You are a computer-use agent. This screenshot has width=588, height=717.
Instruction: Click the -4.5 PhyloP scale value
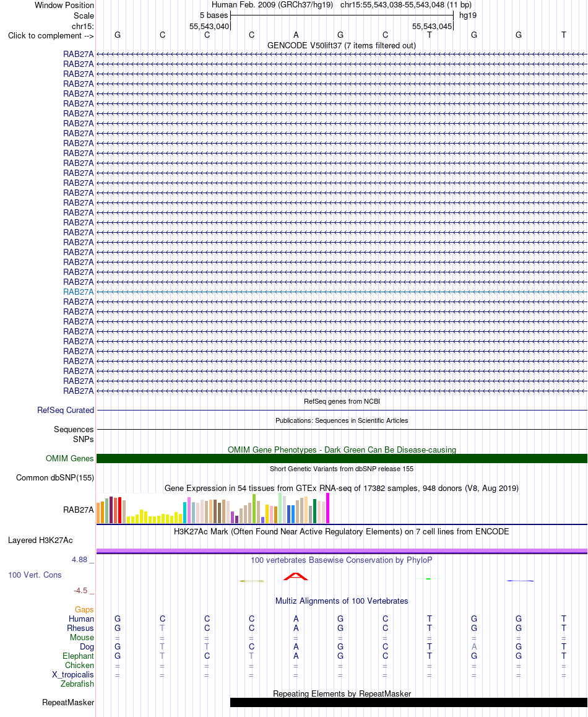pyautogui.click(x=80, y=590)
